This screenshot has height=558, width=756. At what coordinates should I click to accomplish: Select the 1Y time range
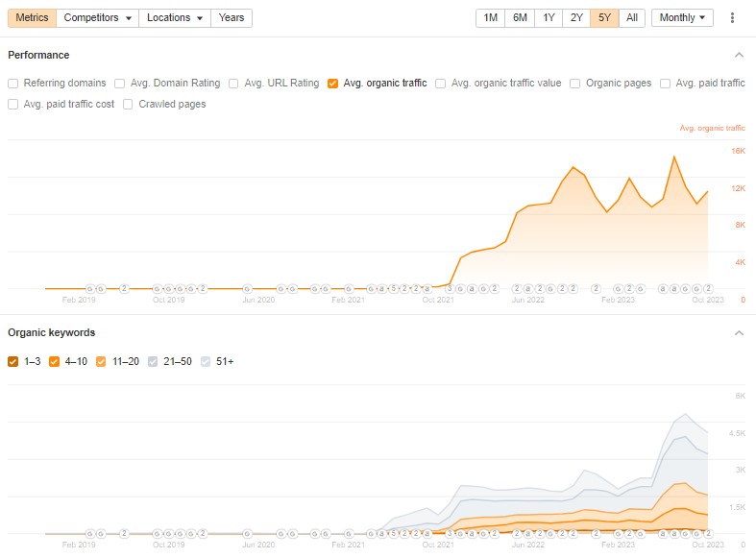click(549, 18)
